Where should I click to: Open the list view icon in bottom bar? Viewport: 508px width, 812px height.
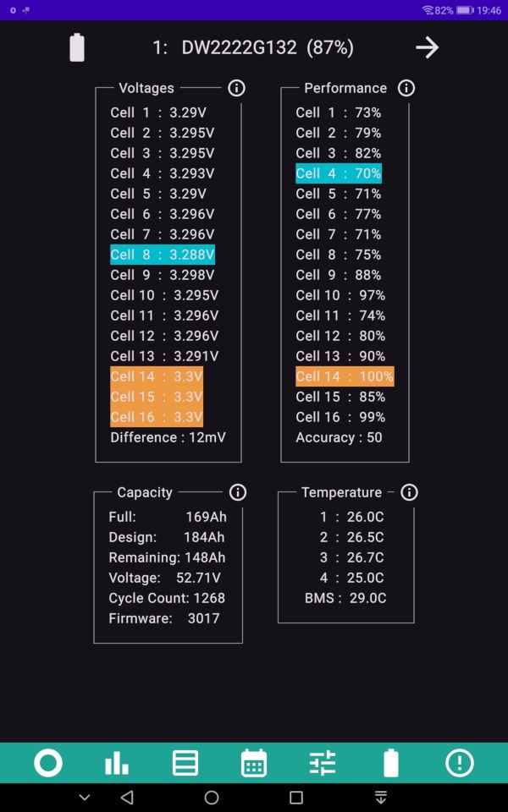point(185,763)
